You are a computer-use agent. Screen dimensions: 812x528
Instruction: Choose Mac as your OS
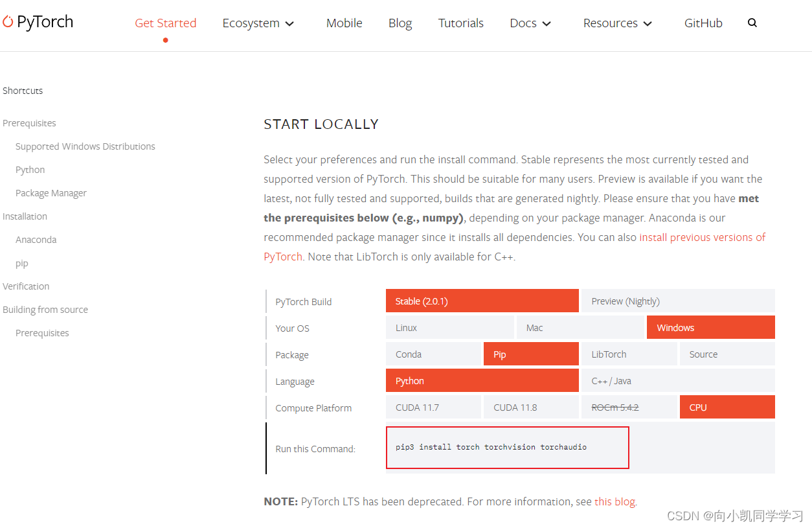[580, 327]
